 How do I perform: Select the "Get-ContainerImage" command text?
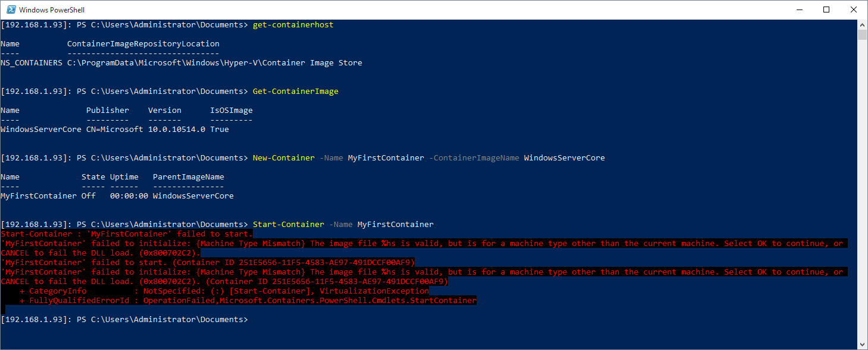tap(296, 92)
